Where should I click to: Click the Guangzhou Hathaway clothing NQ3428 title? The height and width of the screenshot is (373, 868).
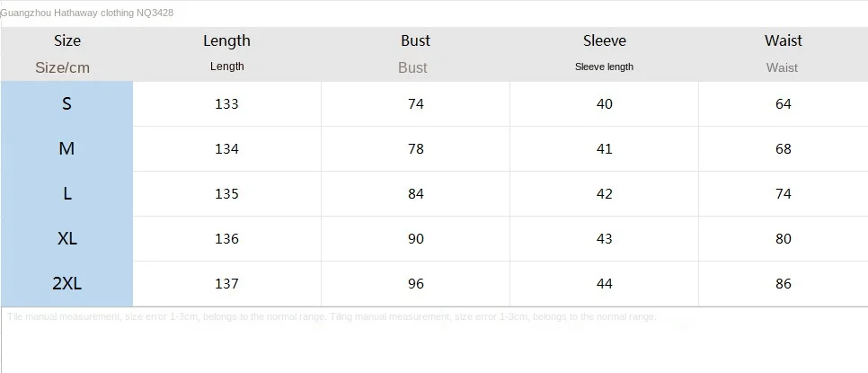87,13
